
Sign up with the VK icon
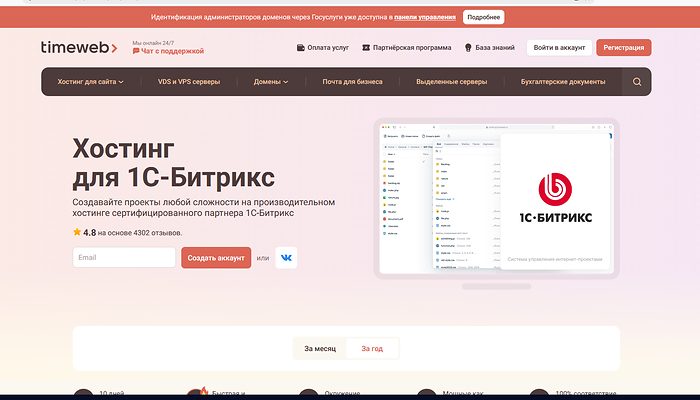pos(286,258)
